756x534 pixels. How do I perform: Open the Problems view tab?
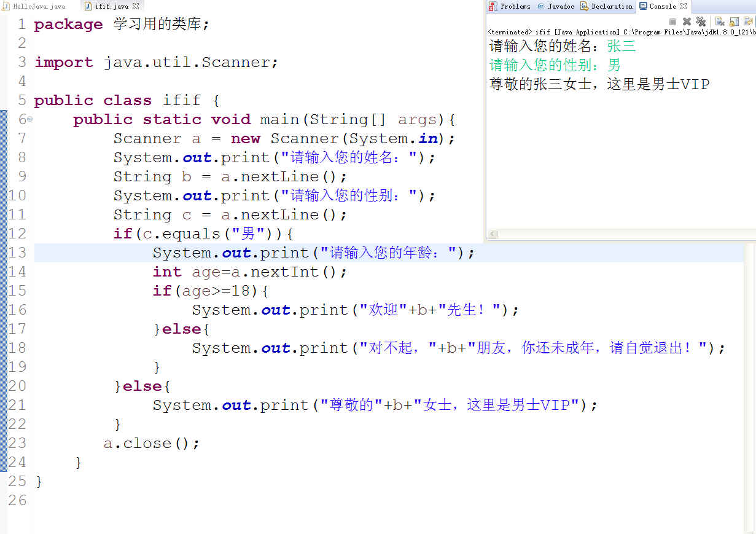[510, 6]
